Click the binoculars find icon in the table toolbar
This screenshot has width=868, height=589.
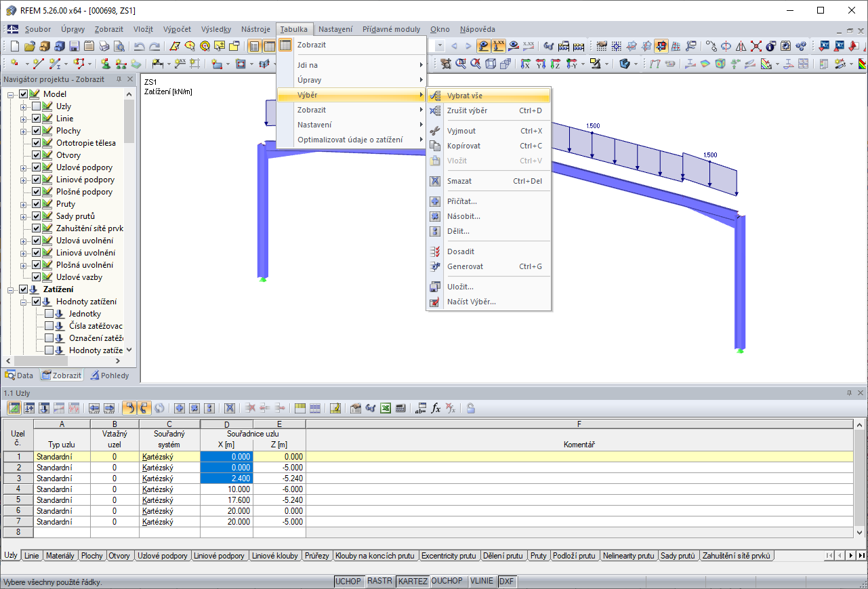click(x=370, y=408)
